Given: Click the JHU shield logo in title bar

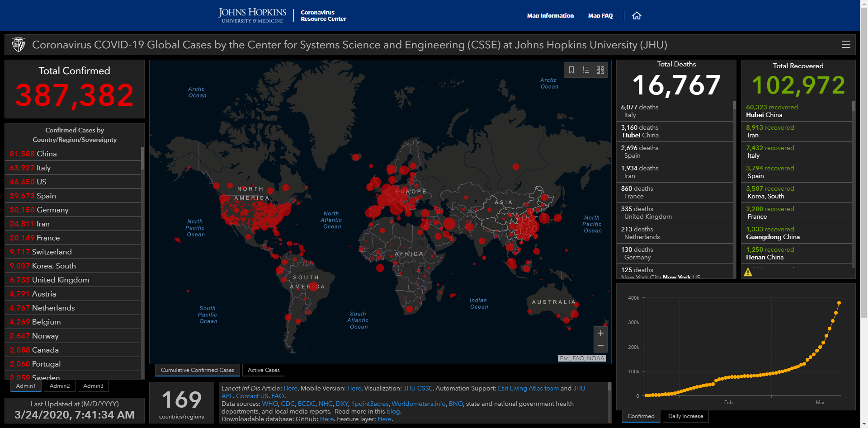Looking at the screenshot, I should coord(19,45).
